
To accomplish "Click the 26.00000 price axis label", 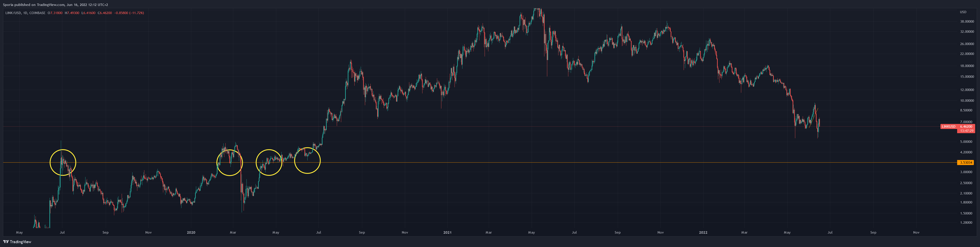I will tap(967, 44).
